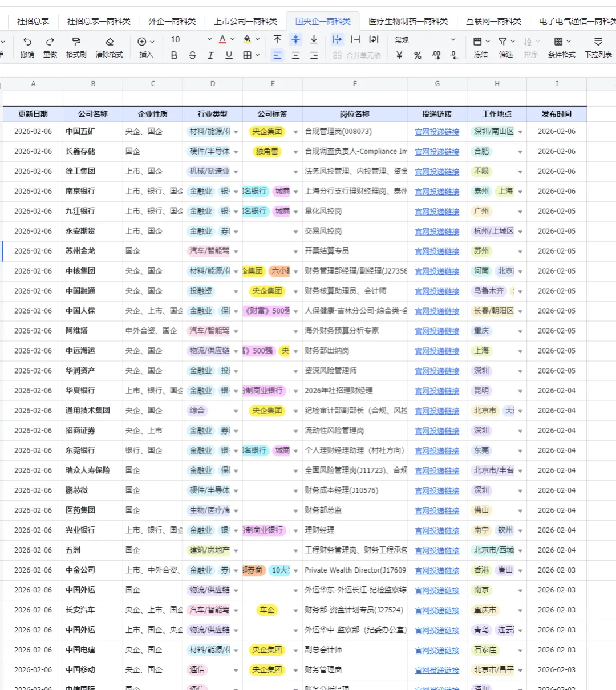This screenshot has width=616, height=690.
Task: Open the number format 常规 dropdown
Action: pos(425,40)
